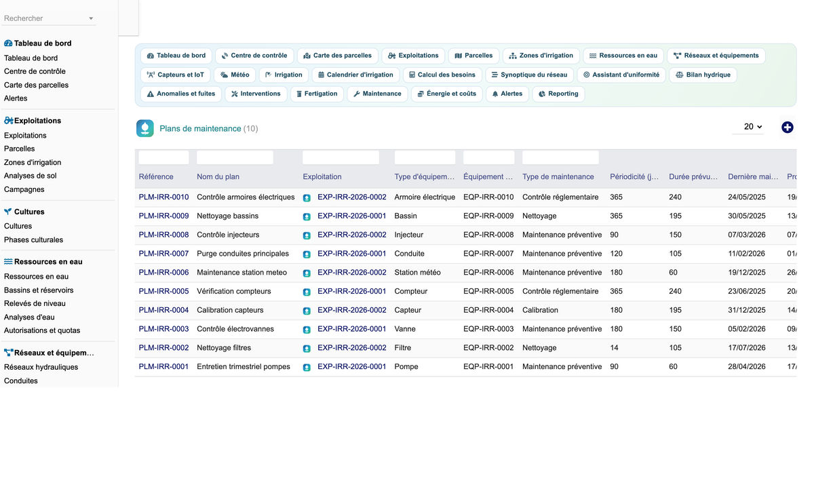The height and width of the screenshot is (504, 814).
Task: Sort by Référence column header
Action: (x=156, y=177)
